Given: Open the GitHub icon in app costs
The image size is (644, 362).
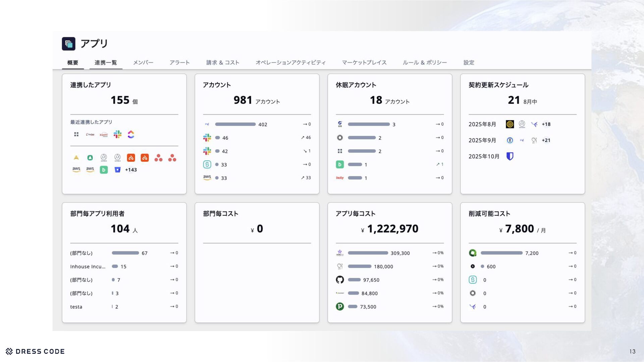Looking at the screenshot, I should click(340, 280).
